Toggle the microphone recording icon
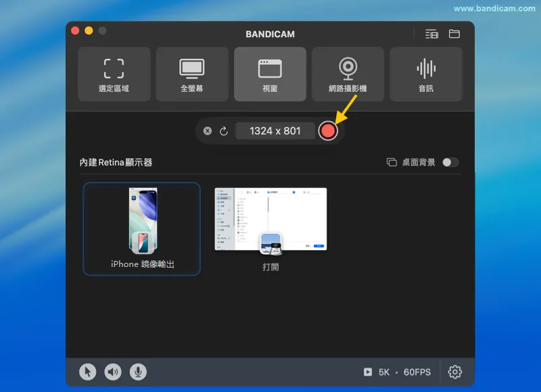 (138, 372)
